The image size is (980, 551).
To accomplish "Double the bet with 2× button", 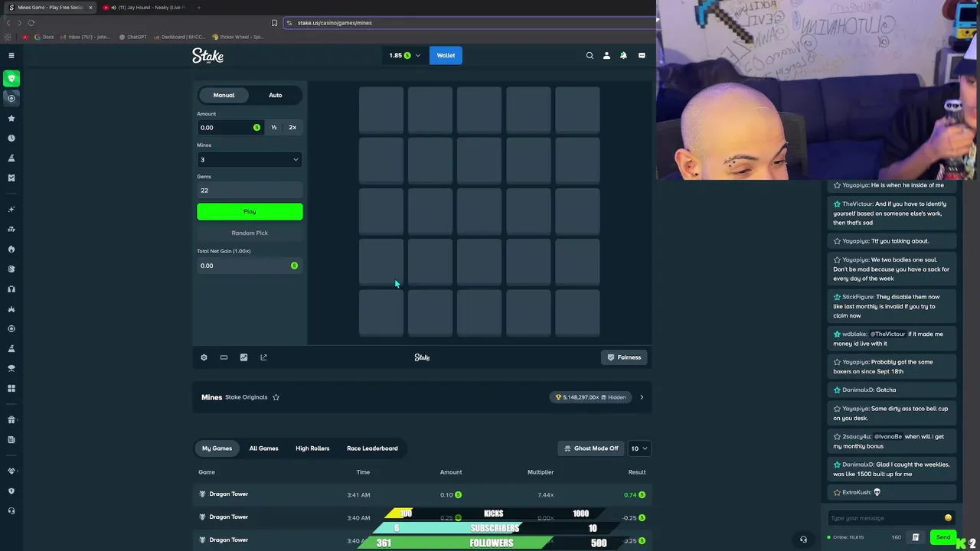I will (x=292, y=128).
